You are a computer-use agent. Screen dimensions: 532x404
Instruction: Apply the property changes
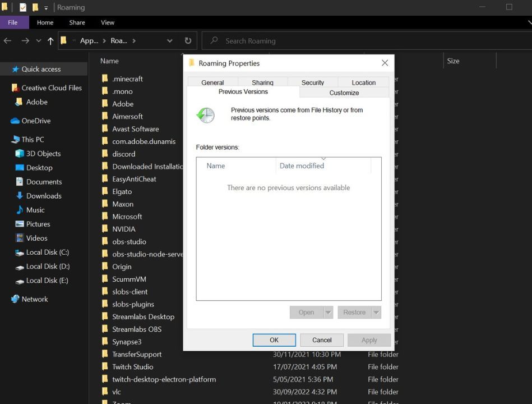(368, 339)
